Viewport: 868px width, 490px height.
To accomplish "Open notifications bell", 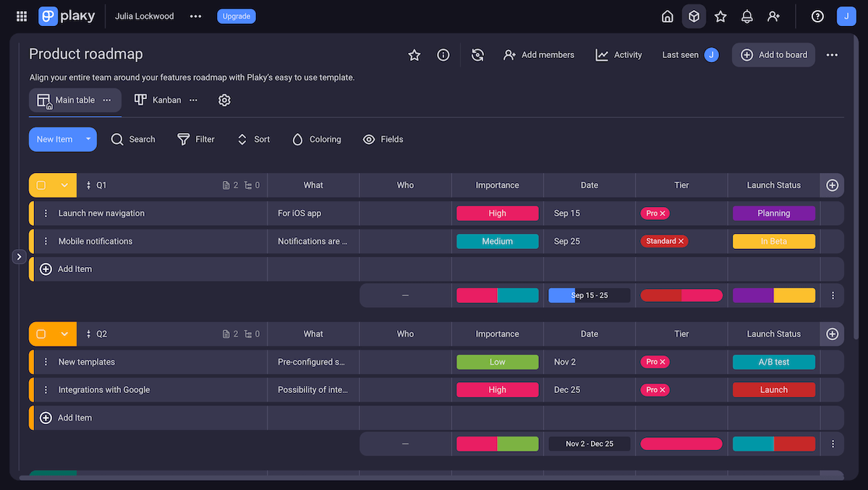I will (x=746, y=15).
